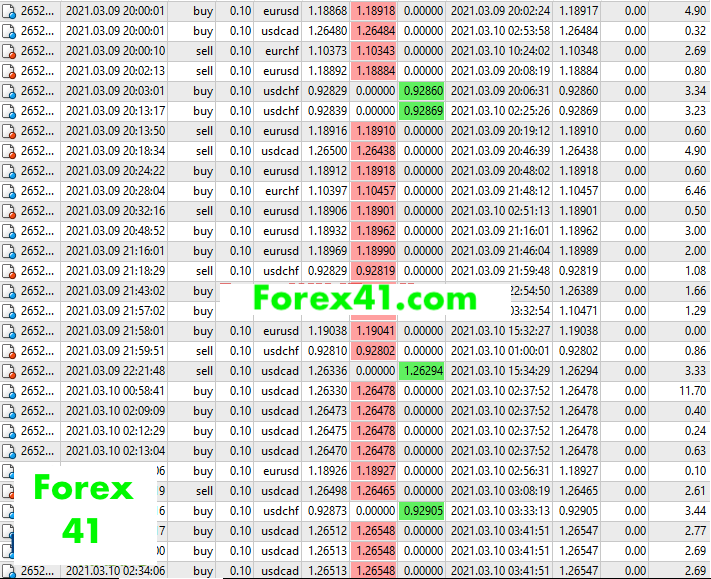Select the profit value "1.08"
Image resolution: width=711 pixels, height=579 pixels.
click(695, 271)
